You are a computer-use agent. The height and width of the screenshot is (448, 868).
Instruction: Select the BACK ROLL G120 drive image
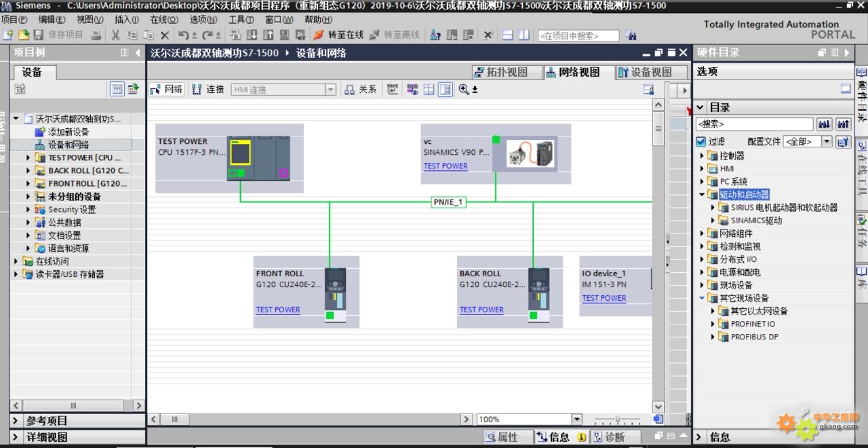[x=538, y=295]
